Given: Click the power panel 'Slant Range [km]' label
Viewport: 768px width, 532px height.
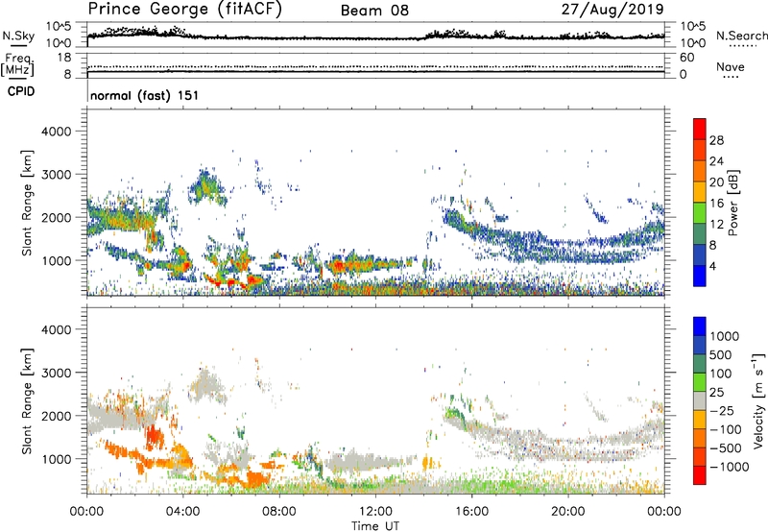Looking at the screenshot, I should tap(27, 203).
